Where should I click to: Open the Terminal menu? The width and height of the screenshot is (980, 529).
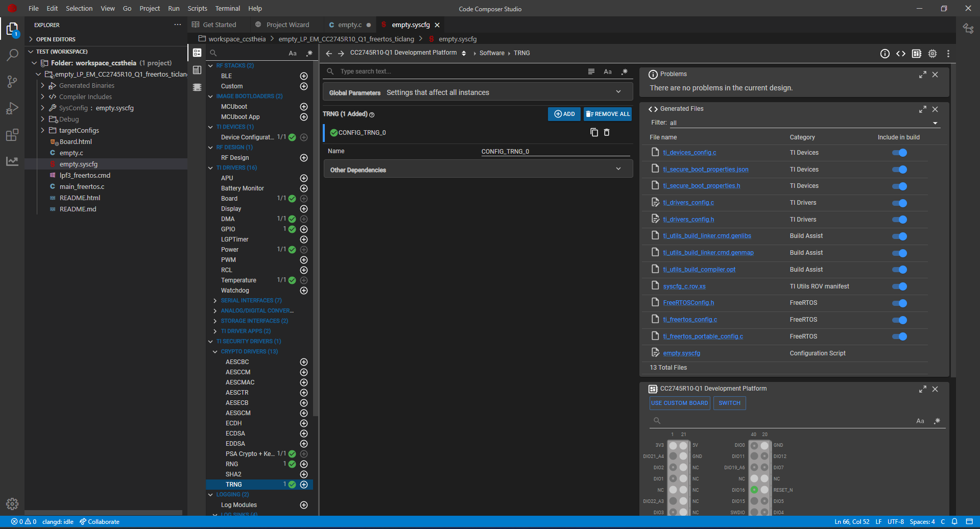[227, 9]
